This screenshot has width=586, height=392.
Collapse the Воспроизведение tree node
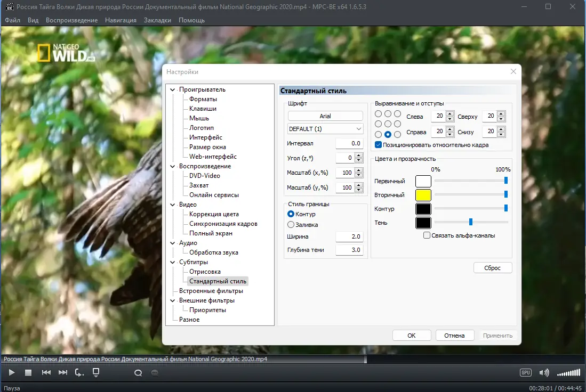click(172, 166)
